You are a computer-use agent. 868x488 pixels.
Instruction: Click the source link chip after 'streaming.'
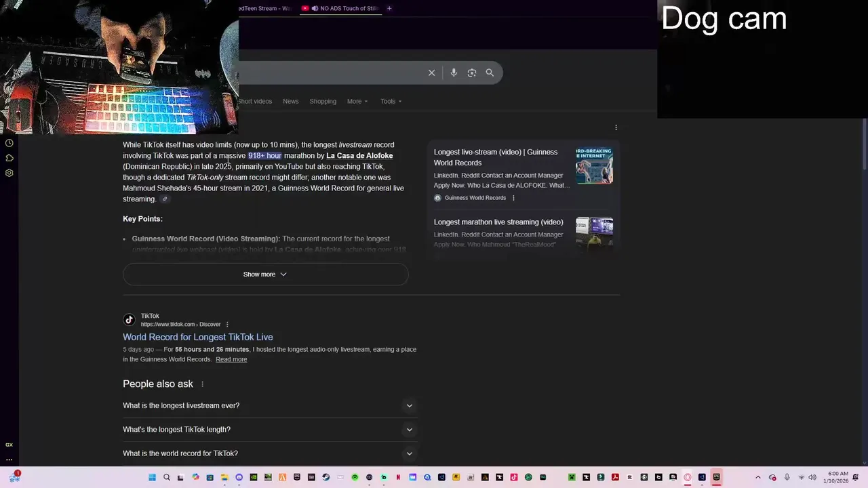(164, 199)
